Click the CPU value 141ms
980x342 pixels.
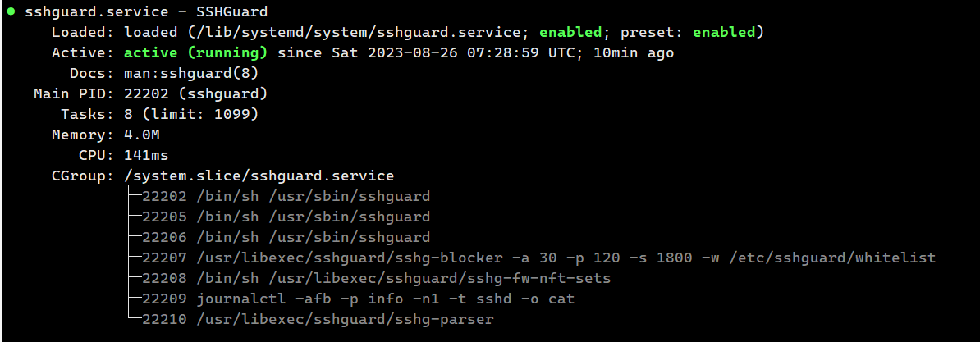[x=146, y=155]
